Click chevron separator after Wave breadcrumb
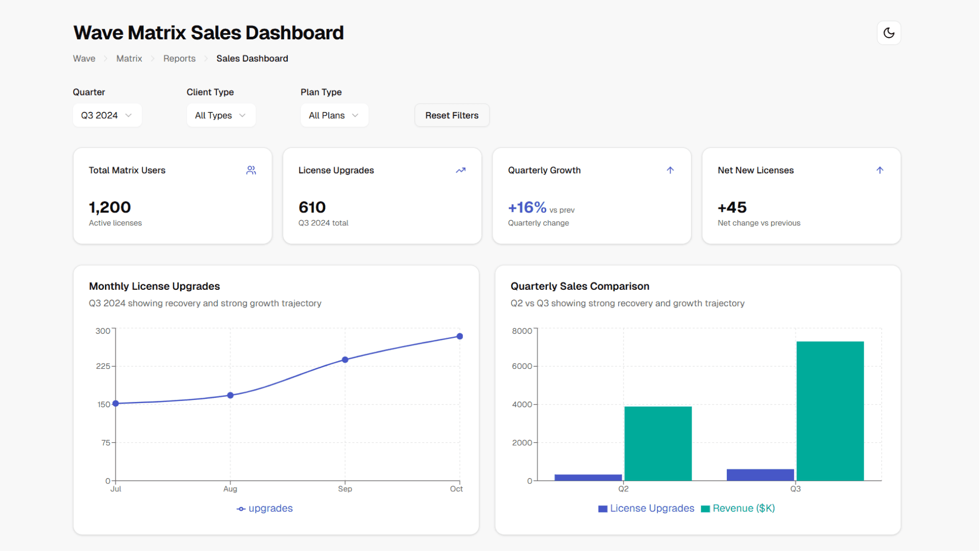The height and width of the screenshot is (551, 980). point(106,59)
